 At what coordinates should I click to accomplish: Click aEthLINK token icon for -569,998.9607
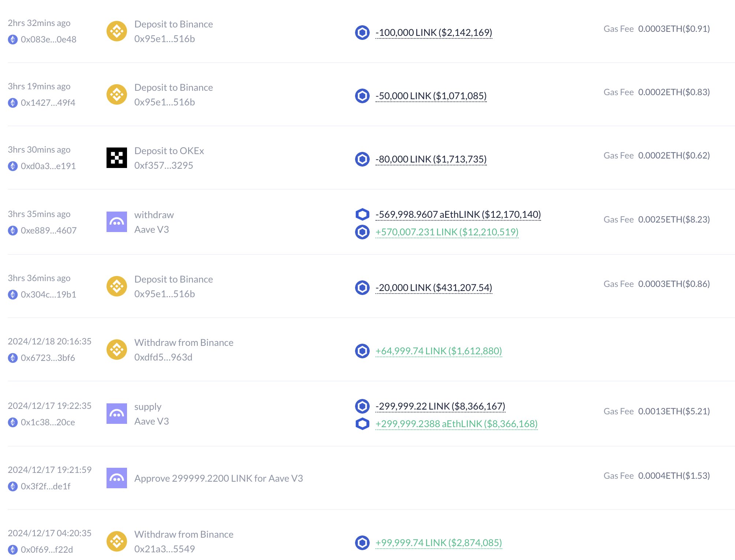[x=362, y=214]
